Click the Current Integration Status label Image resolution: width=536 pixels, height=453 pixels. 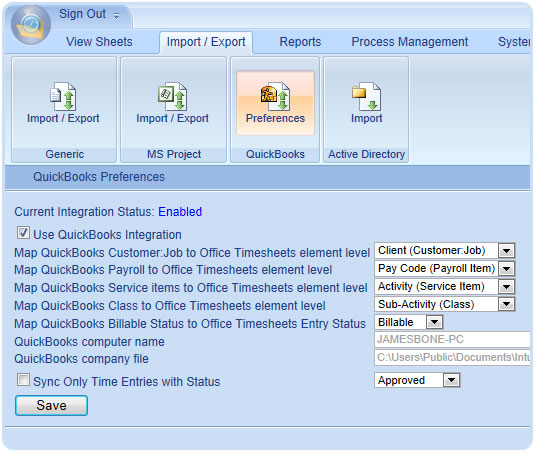84,212
